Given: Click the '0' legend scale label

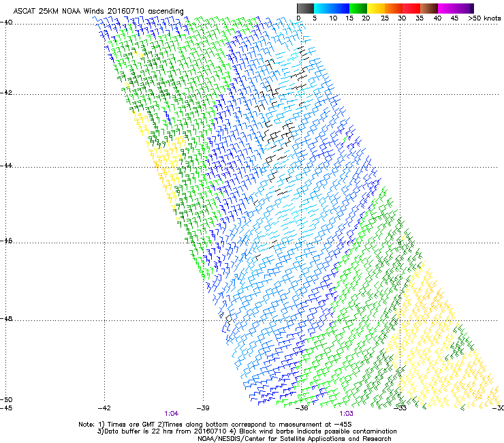Looking at the screenshot, I should click(298, 18).
